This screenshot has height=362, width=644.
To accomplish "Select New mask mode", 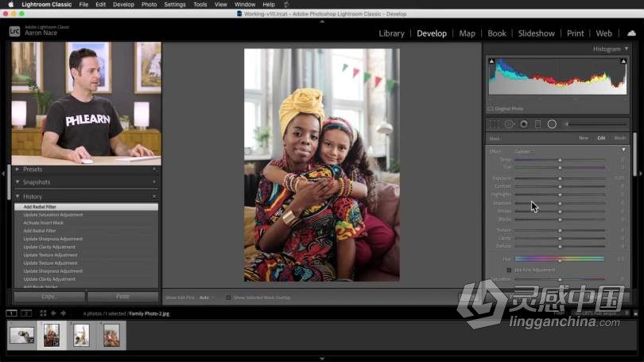I will click(x=584, y=138).
